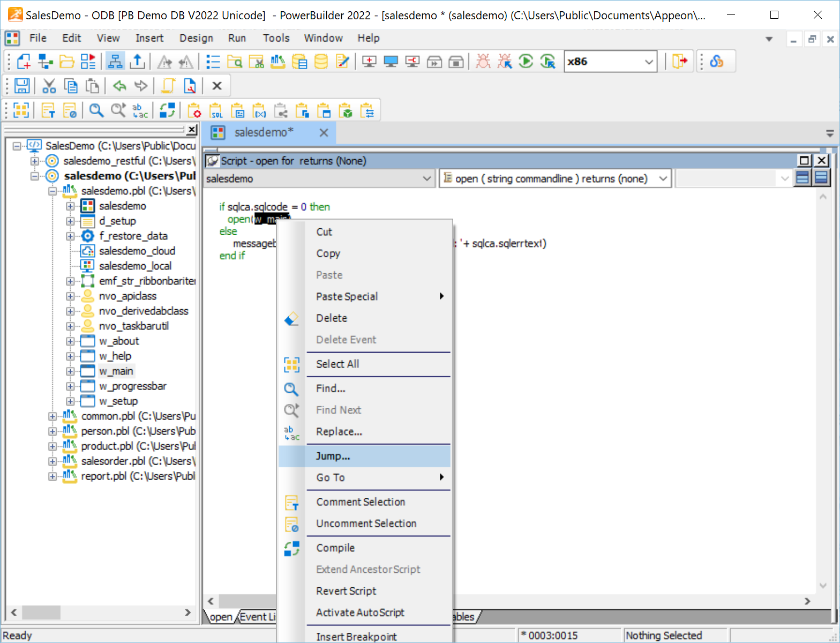
Task: Choose Select All in context menu
Action: 365,364
